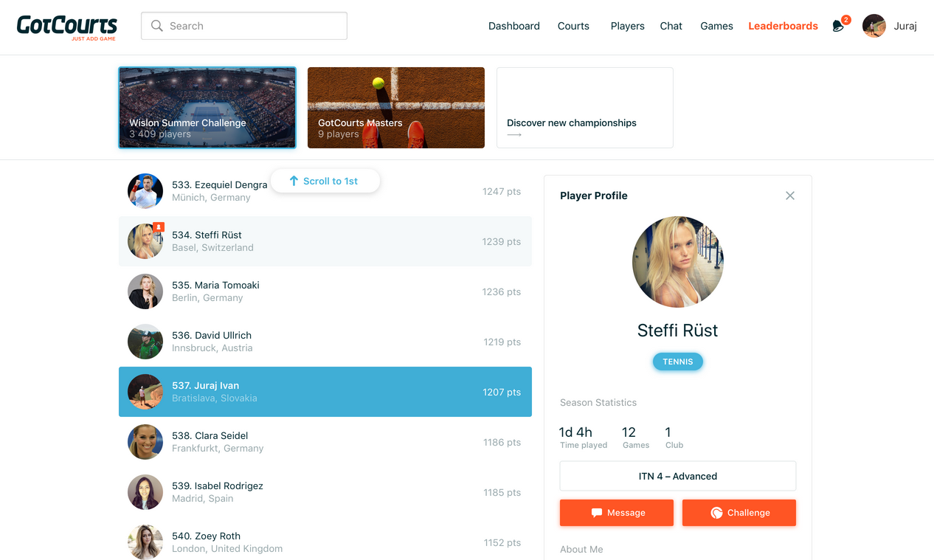Click David Ullrich's avatar
This screenshot has height=560, width=934.
pos(145,342)
